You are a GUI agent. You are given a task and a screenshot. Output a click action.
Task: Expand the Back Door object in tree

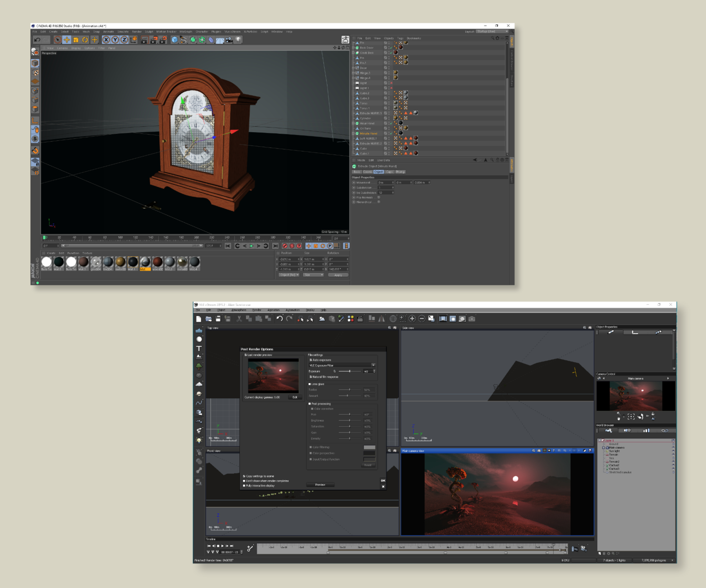tap(353, 47)
